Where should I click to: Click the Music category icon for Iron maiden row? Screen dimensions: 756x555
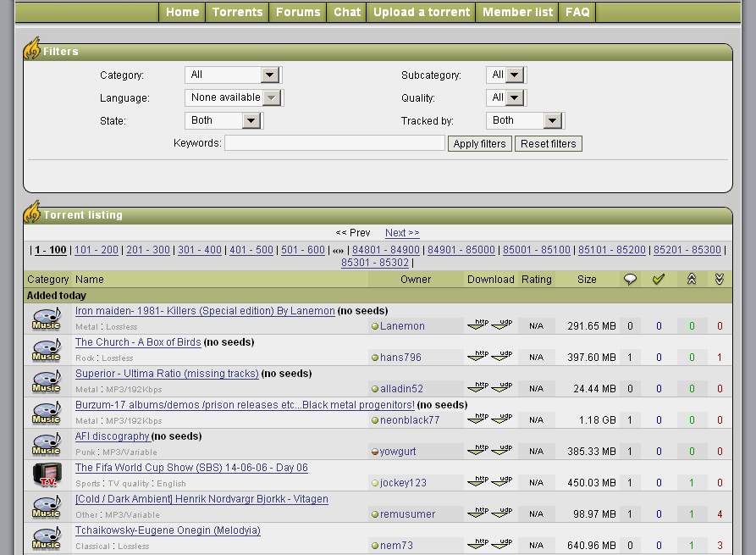(x=47, y=319)
